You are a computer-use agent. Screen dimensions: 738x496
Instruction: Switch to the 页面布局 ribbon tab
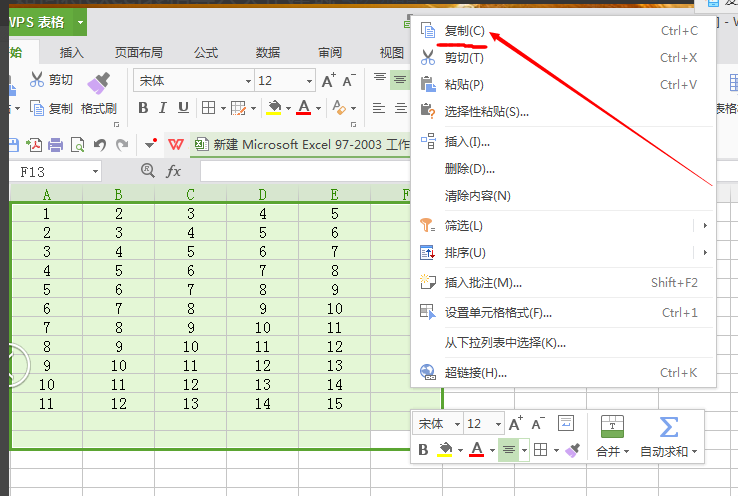(138, 52)
